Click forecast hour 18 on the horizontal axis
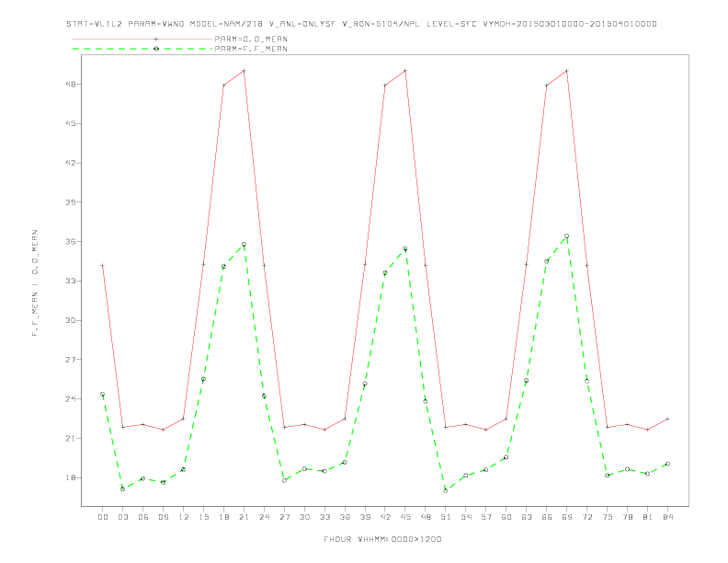 [x=223, y=517]
